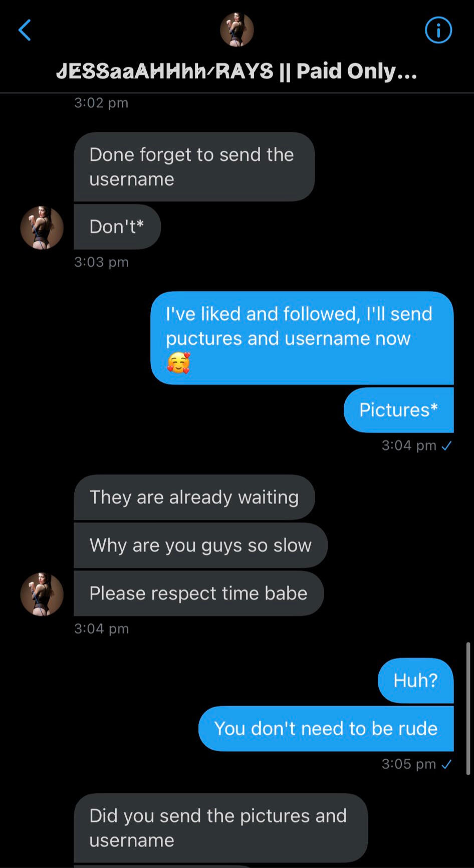
Task: Click the read checkmark next to 3:05 pm
Action: coord(447,764)
